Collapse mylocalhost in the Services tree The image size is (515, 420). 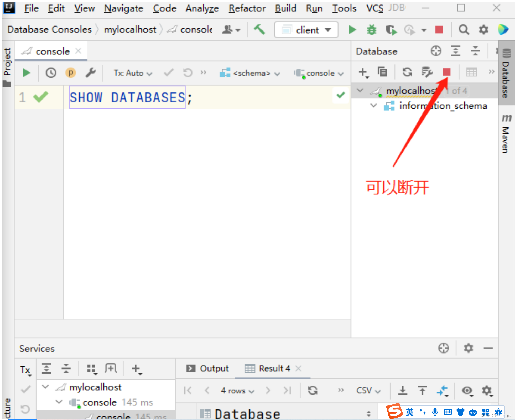(x=45, y=387)
